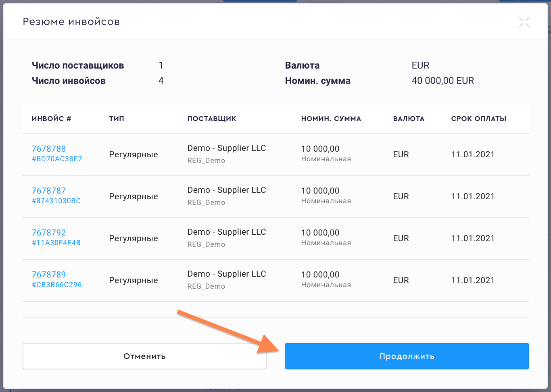
Task: Click the Резюме инвойсов dialog title
Action: [71, 22]
